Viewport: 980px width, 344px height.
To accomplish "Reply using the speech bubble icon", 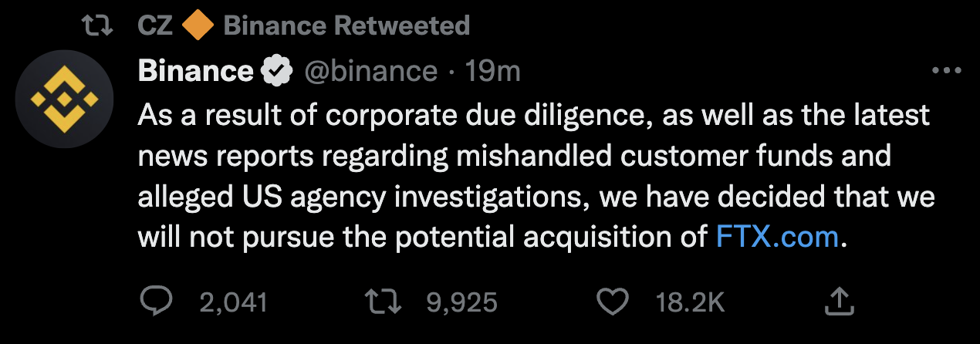I will click(158, 301).
